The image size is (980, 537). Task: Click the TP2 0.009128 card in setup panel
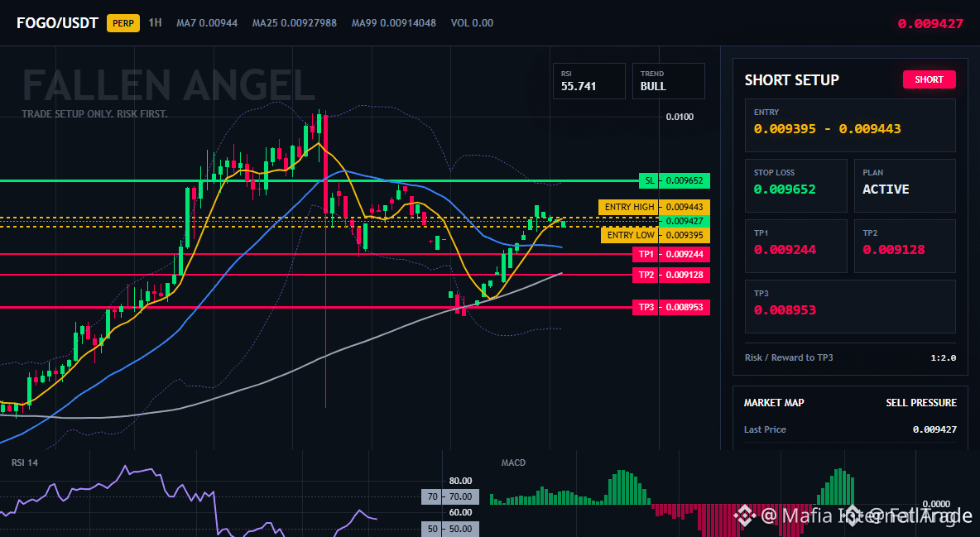pyautogui.click(x=905, y=246)
